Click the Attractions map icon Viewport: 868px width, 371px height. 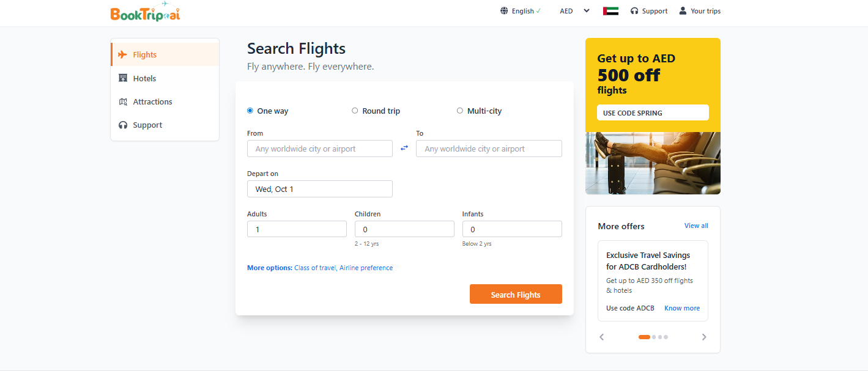[x=124, y=101]
